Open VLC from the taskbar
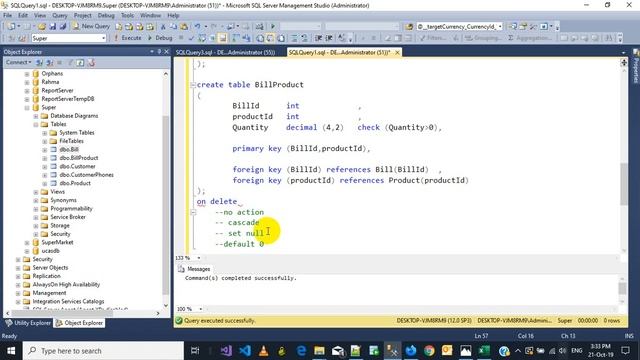Viewport: 640px width, 360px height. 263,351
